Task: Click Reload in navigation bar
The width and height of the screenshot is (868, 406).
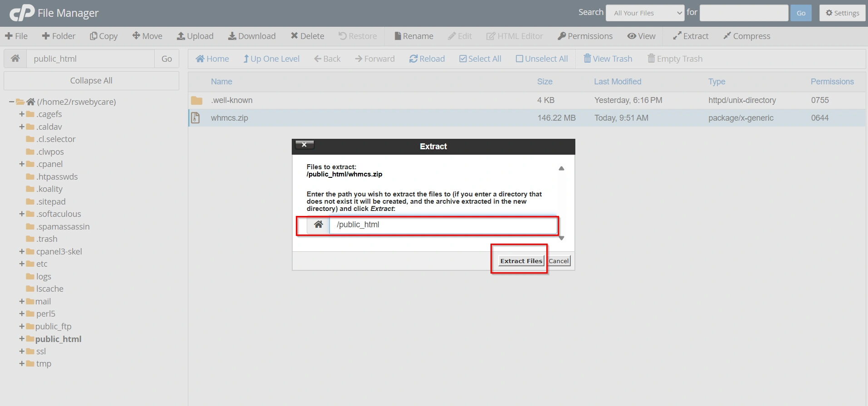Action: click(427, 59)
